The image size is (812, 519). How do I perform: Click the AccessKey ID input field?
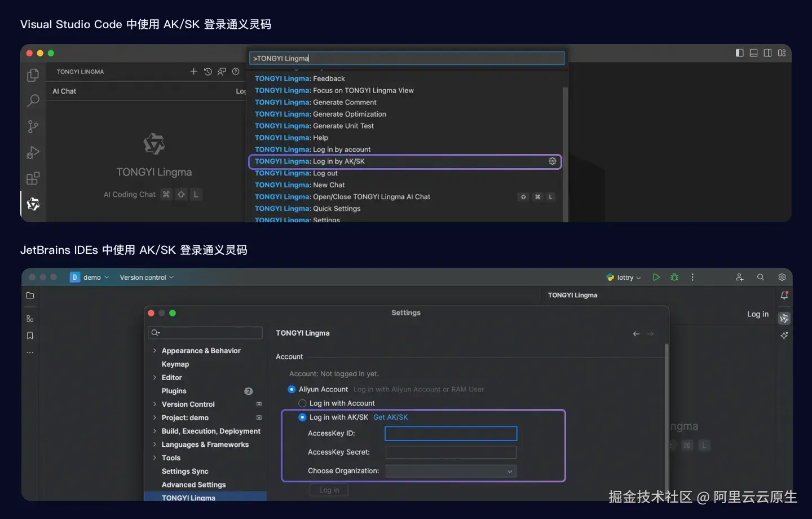[x=451, y=433]
